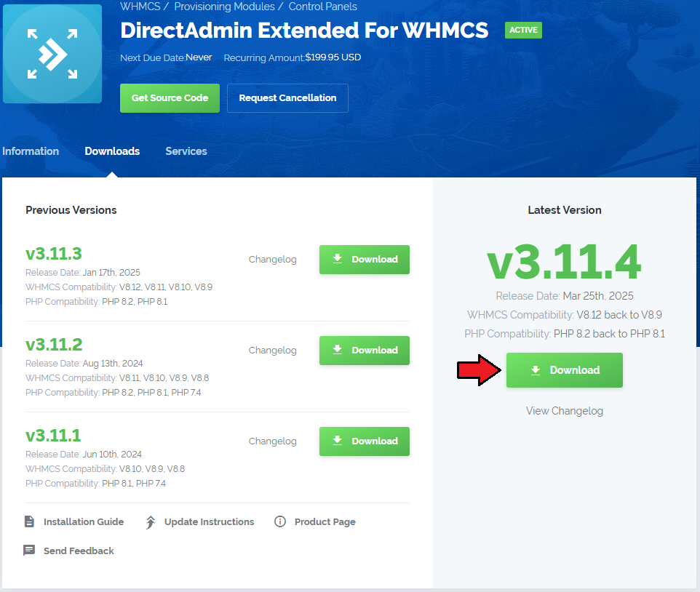The image size is (700, 592).
Task: Download version v3.11.3
Action: (x=365, y=260)
